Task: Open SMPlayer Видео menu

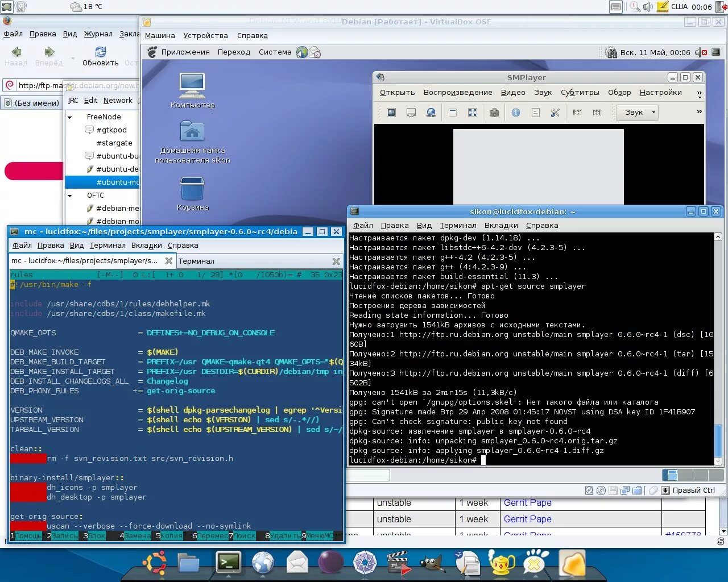Action: pyautogui.click(x=513, y=93)
